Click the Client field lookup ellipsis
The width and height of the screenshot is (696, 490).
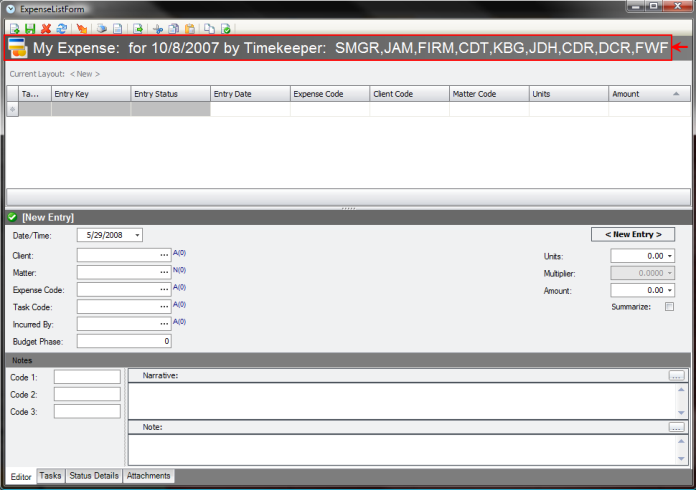coord(164,255)
